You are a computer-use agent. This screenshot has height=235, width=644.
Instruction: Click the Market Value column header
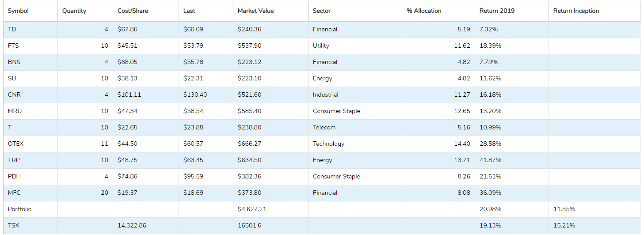click(255, 11)
